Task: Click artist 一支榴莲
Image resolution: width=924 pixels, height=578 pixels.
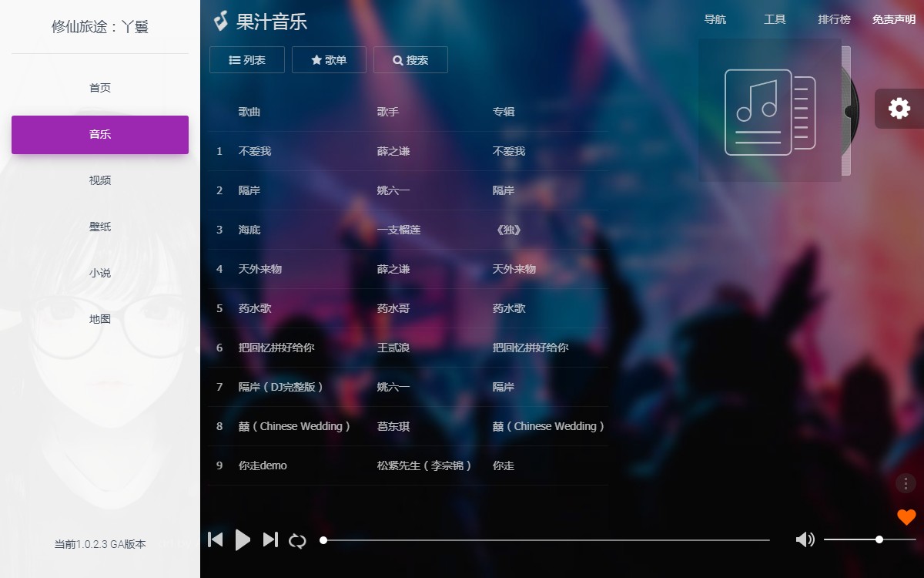Action: [399, 230]
